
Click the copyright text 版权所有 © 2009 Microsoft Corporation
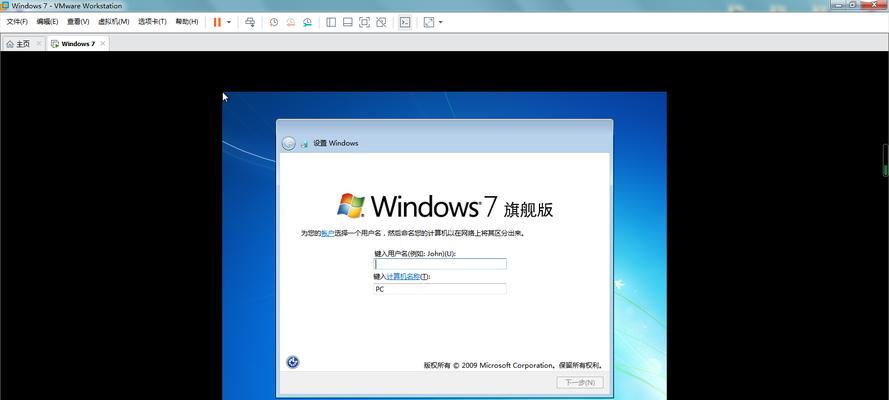pyautogui.click(x=488, y=365)
